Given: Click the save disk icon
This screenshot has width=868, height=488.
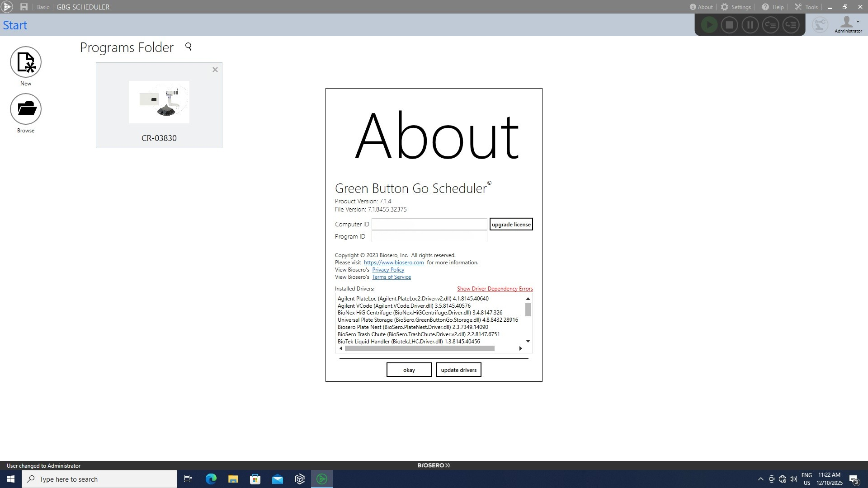Looking at the screenshot, I should 24,7.
